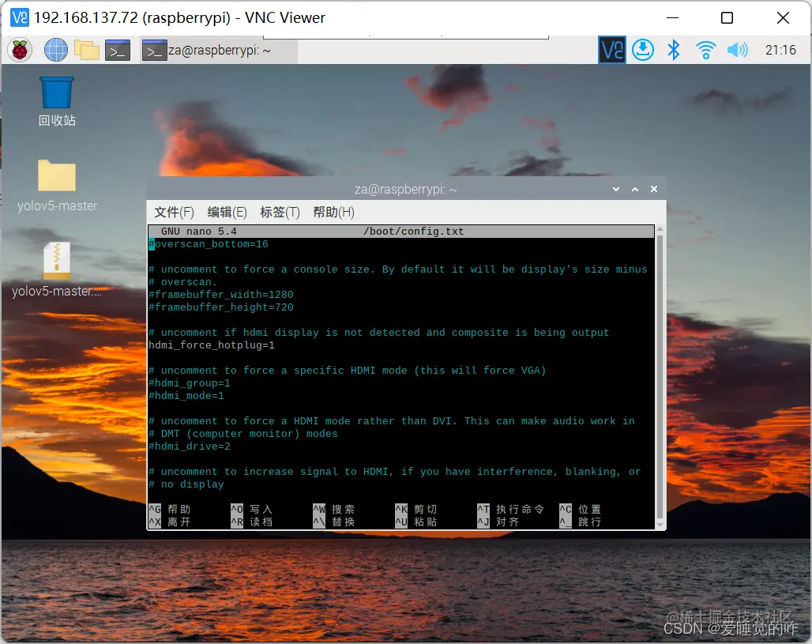Click the overscan_bottom=16 line
The height and width of the screenshot is (644, 812).
[209, 244]
